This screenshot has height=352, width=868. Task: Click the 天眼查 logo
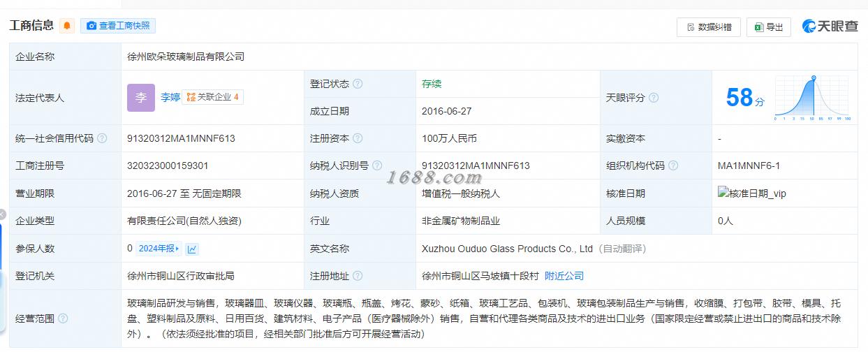[x=830, y=27]
